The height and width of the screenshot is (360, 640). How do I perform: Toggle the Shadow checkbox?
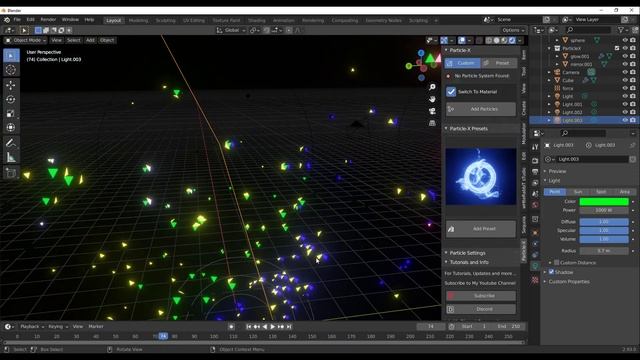pos(551,272)
